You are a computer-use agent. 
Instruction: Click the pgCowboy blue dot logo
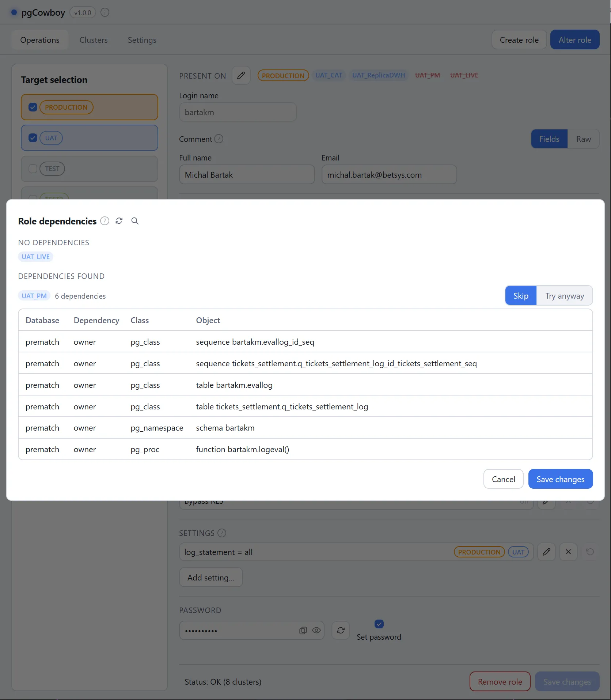point(14,12)
